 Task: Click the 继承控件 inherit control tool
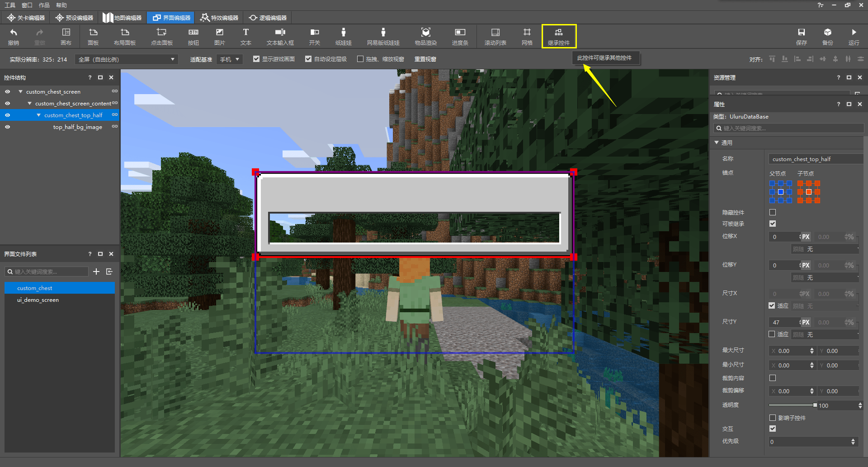(559, 37)
